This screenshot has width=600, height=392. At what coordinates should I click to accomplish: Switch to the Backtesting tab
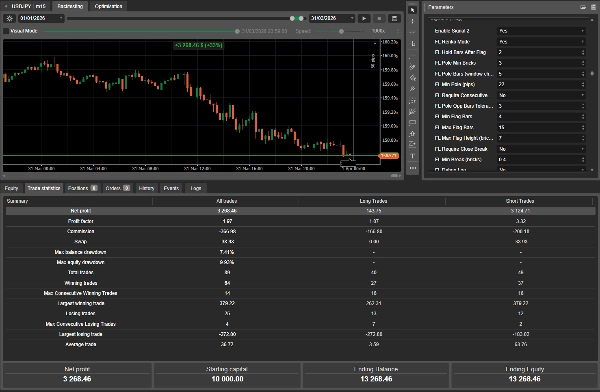tap(70, 6)
